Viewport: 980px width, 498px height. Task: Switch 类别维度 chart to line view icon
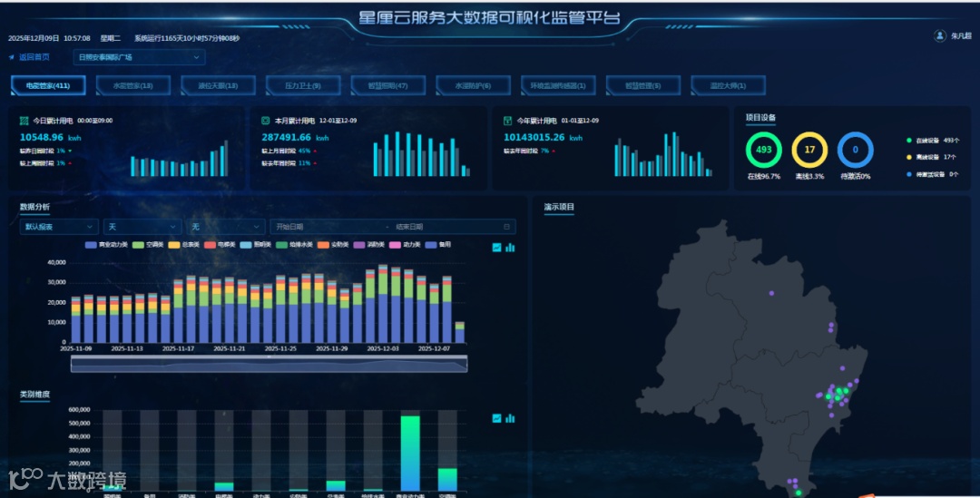(497, 418)
